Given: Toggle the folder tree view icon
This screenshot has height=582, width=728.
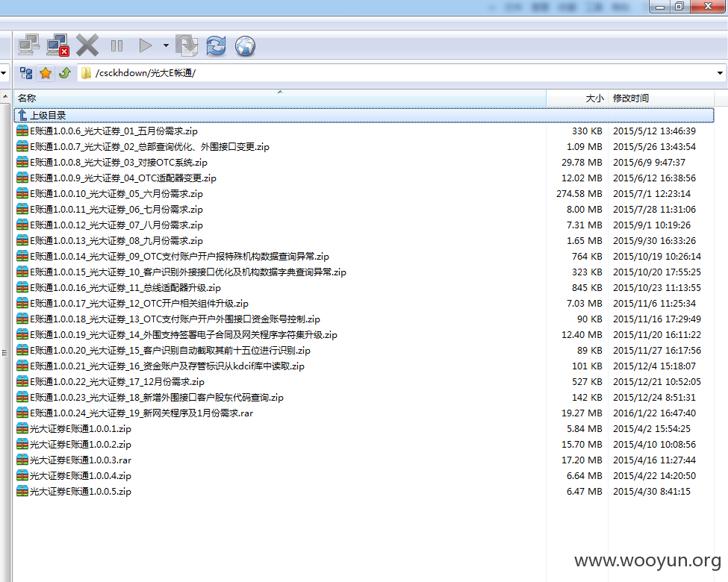Looking at the screenshot, I should [x=26, y=73].
